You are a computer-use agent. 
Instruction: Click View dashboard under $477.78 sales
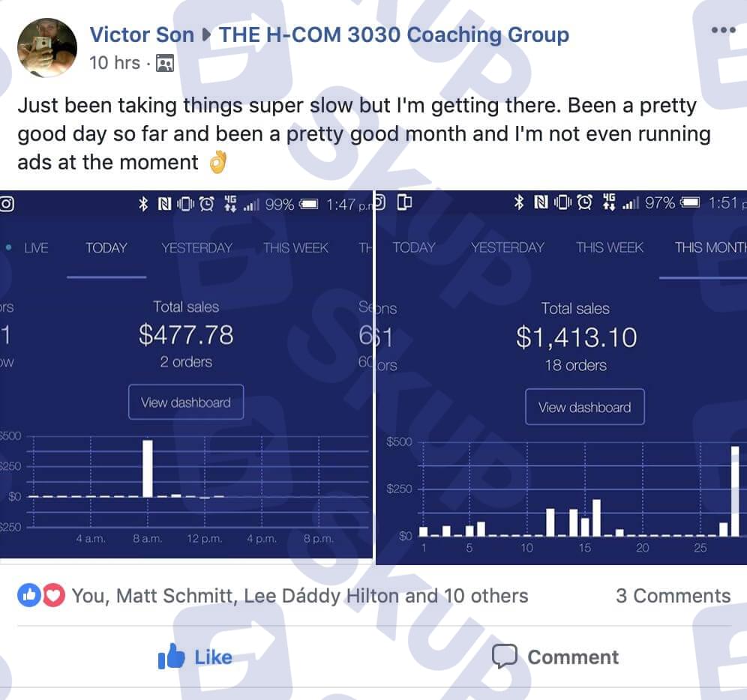186,402
